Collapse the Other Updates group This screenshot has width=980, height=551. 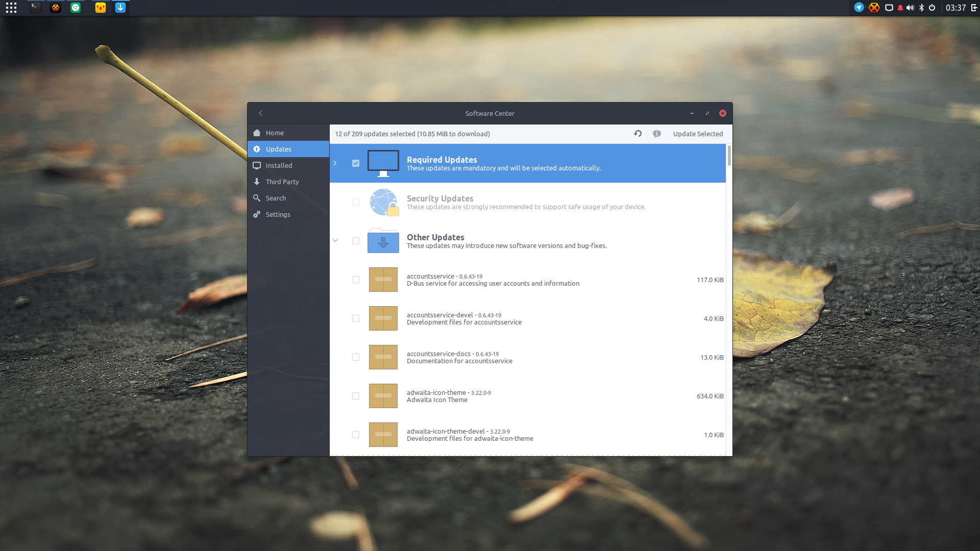(x=335, y=240)
